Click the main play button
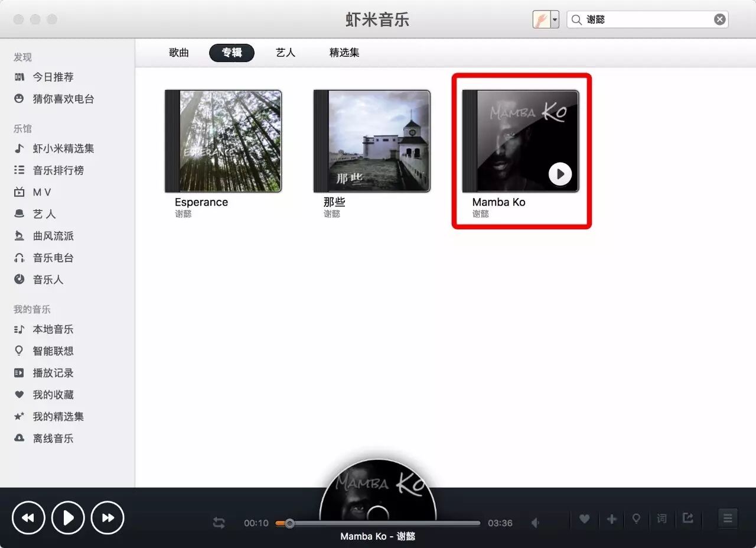Screen dimensions: 756x548 point(69,518)
